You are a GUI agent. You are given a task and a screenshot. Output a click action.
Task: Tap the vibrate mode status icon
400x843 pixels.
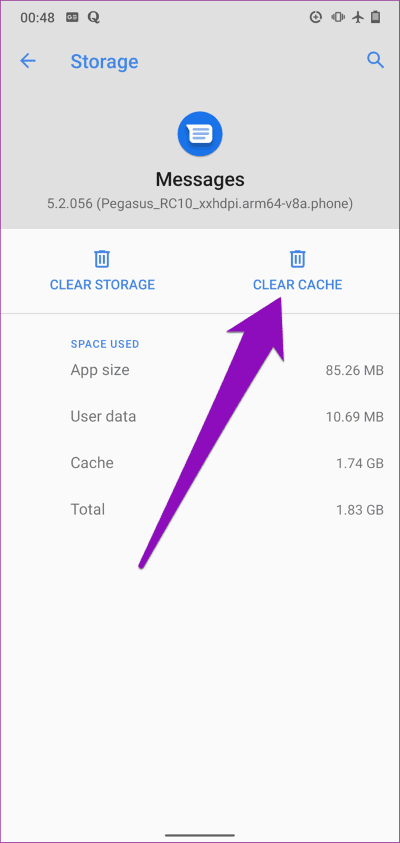click(x=338, y=17)
